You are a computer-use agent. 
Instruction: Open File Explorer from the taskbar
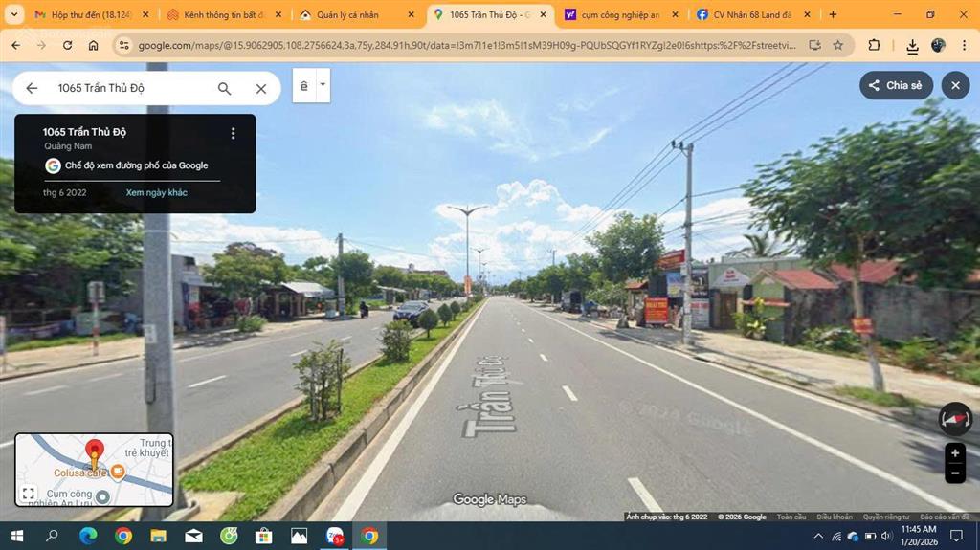158,536
